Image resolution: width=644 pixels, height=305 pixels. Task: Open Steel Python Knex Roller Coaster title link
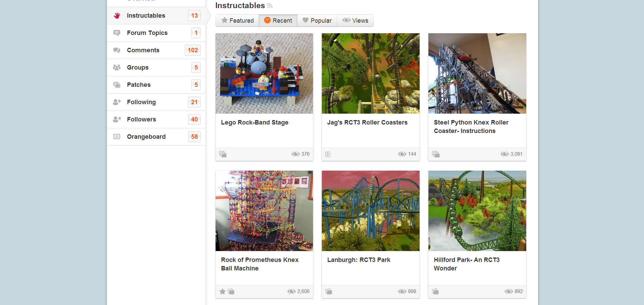click(x=471, y=127)
